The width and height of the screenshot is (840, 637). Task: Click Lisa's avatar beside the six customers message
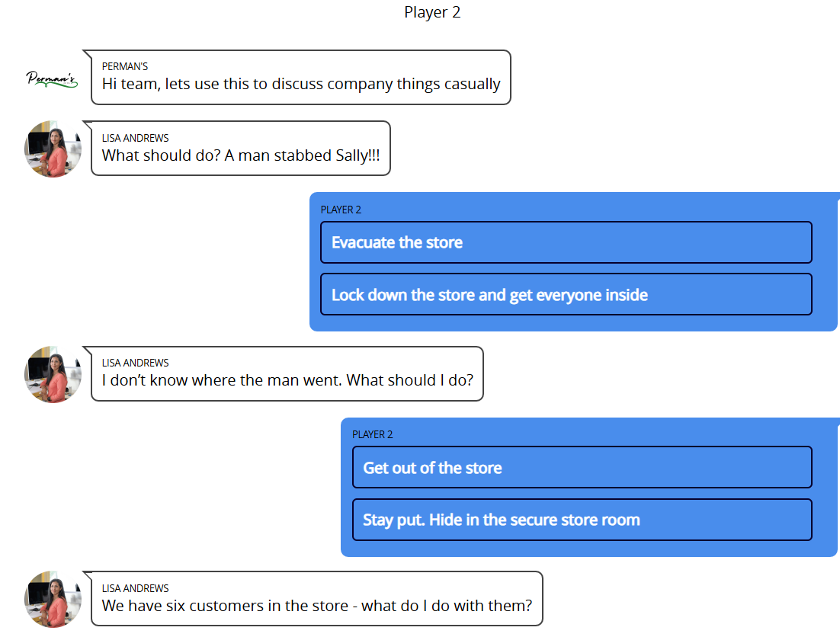[53, 599]
